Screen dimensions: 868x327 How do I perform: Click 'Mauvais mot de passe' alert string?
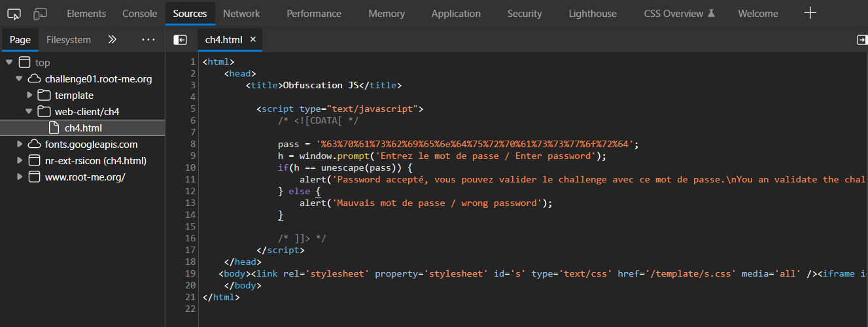(436, 203)
